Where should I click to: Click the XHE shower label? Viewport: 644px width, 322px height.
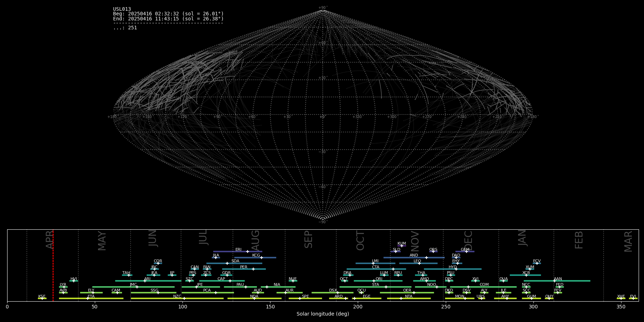[x=621, y=297]
